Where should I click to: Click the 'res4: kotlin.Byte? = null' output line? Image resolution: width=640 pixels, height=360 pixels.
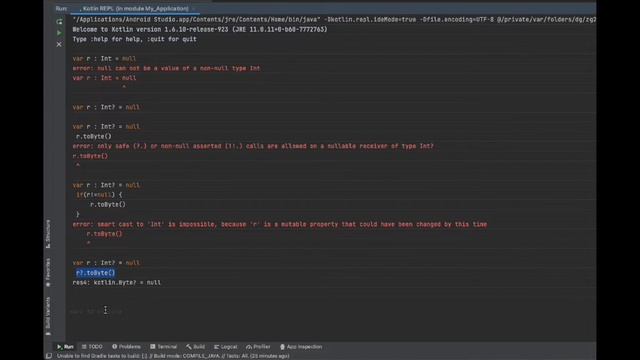pos(117,282)
